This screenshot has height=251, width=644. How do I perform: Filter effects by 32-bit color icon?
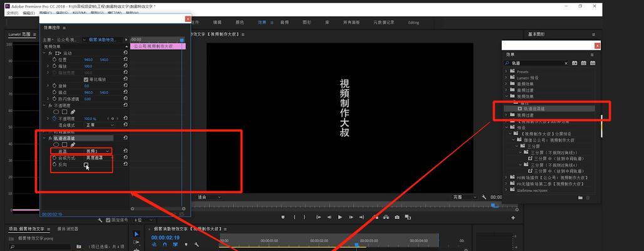tap(584, 63)
